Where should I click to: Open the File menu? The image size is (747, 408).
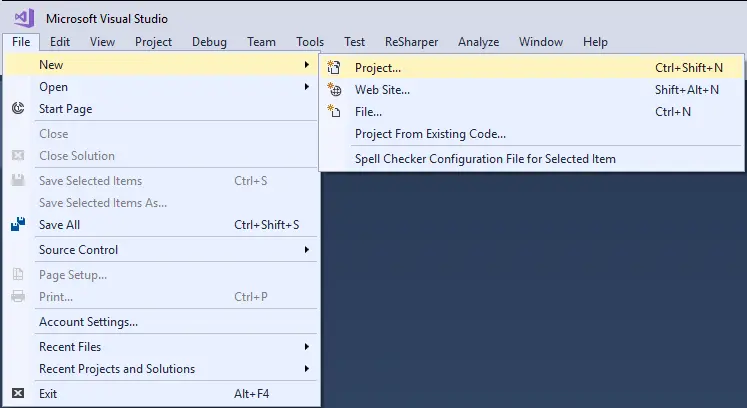point(21,42)
